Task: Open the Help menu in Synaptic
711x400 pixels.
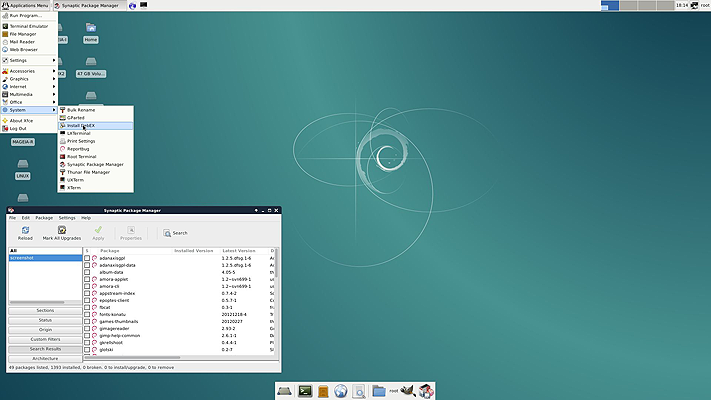Action: tap(86, 218)
